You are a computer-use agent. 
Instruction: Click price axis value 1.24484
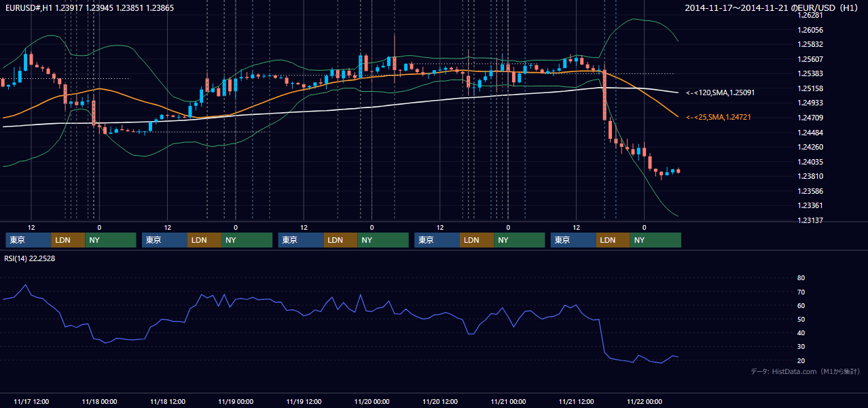(x=810, y=132)
